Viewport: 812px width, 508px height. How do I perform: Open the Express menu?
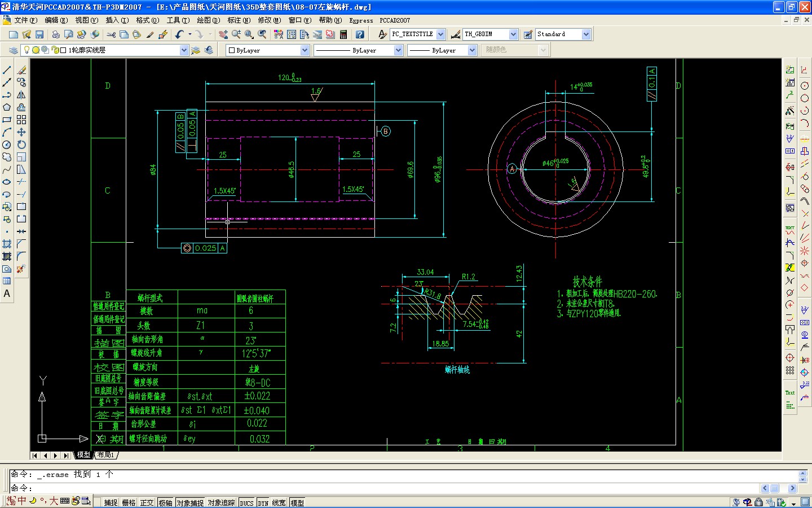tap(361, 20)
